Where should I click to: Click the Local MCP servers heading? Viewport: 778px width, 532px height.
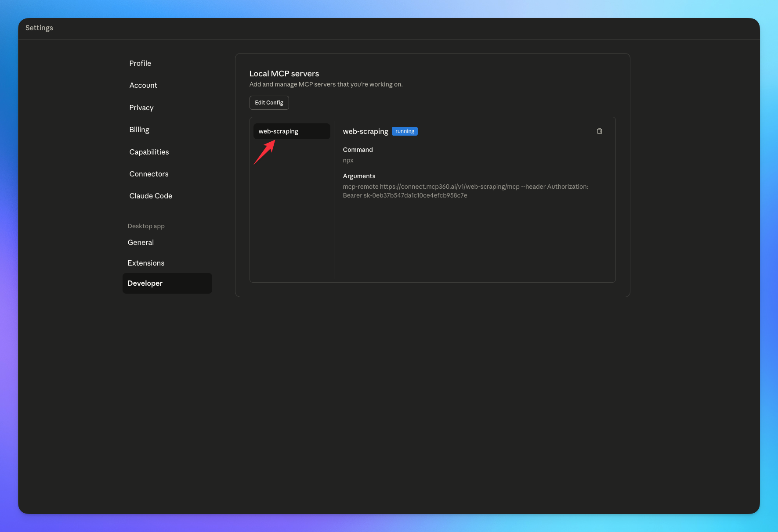(x=284, y=74)
